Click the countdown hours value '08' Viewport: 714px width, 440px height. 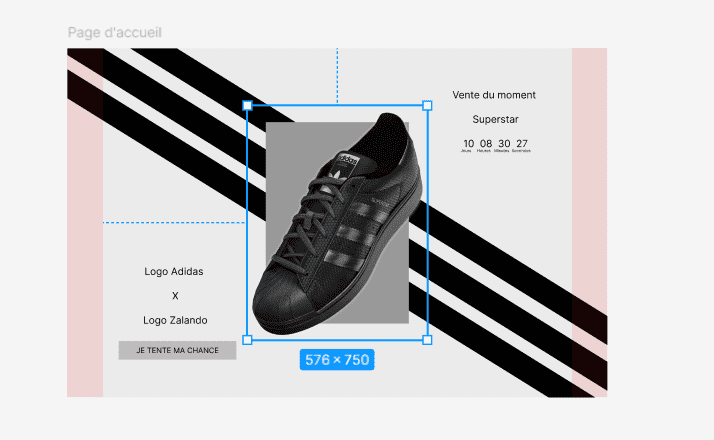point(486,143)
